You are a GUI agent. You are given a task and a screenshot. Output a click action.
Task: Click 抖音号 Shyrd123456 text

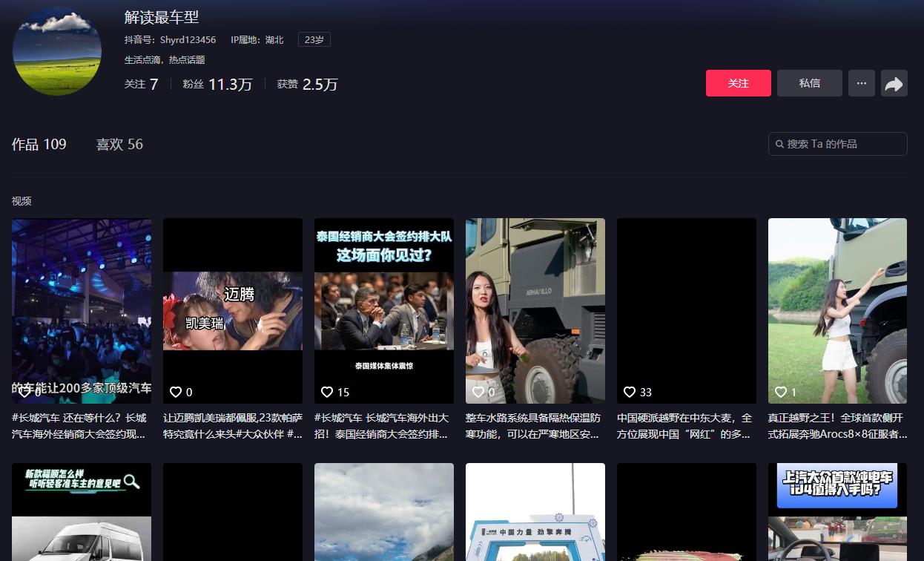tap(170, 40)
